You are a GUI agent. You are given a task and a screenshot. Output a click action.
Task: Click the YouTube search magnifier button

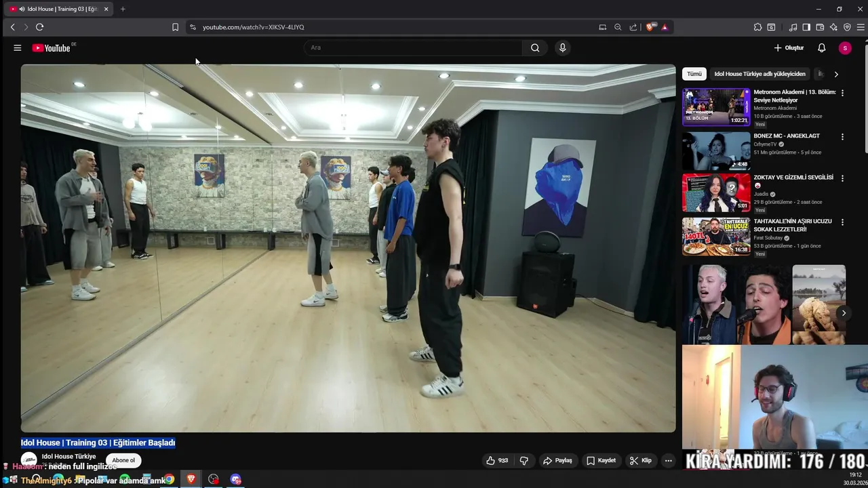tap(535, 47)
